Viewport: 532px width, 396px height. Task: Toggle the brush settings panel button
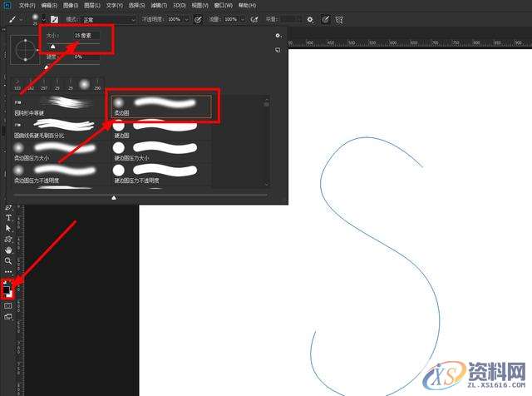tap(54, 18)
